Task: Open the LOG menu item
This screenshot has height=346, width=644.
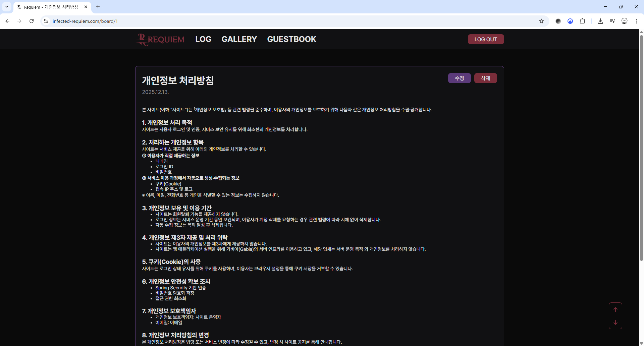Action: 203,39
